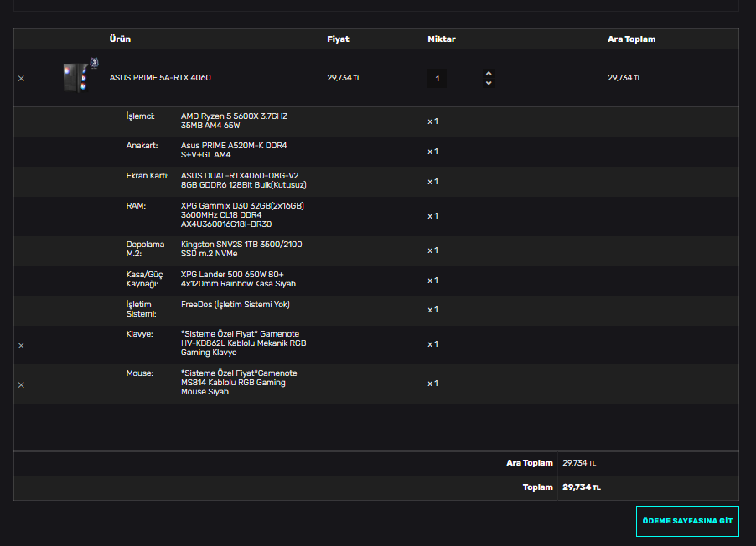Click the Ara Toplam label in the summary
The width and height of the screenshot is (756, 546).
click(x=530, y=463)
